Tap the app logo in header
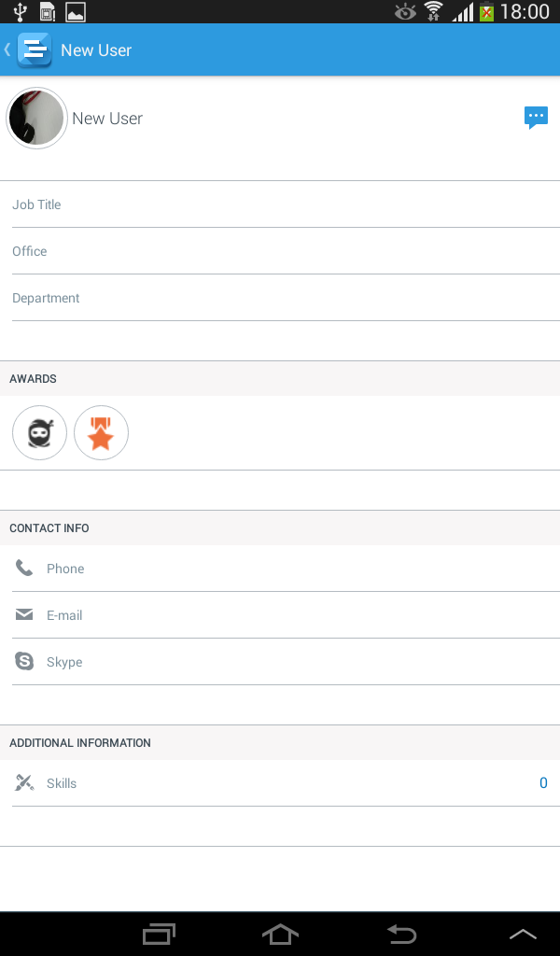 35,50
